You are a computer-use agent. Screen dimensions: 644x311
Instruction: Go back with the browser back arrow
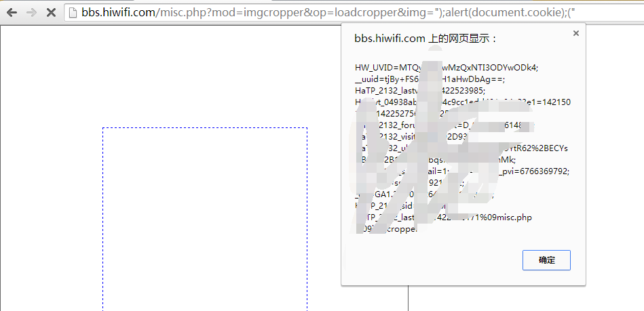point(12,13)
